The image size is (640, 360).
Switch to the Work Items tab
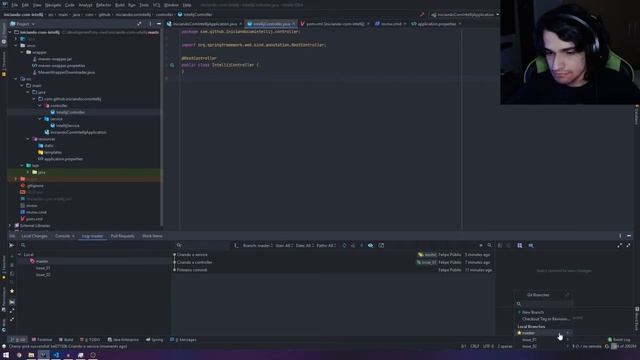[152, 236]
